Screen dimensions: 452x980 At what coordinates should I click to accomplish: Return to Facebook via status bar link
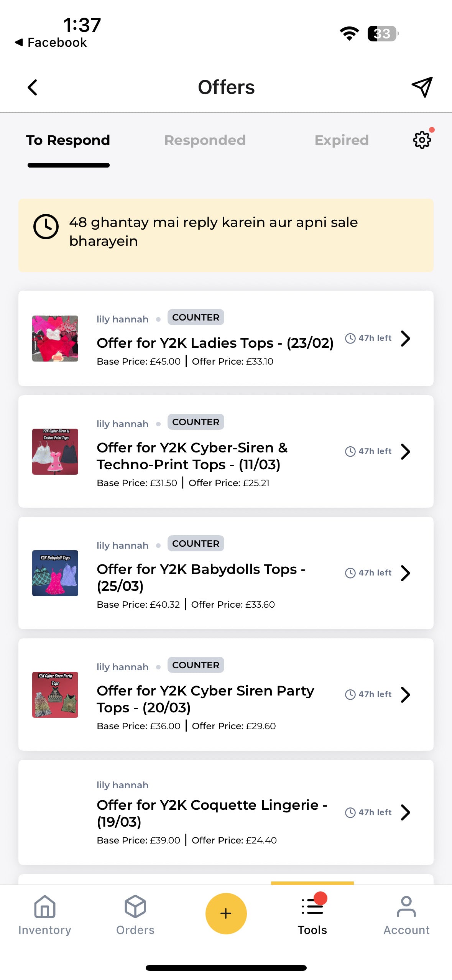click(51, 43)
